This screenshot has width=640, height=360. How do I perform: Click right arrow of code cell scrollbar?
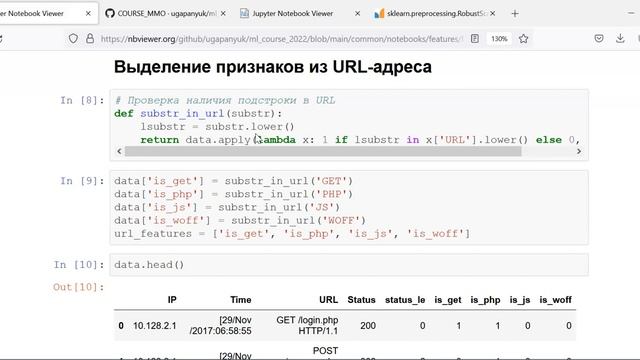pos(579,151)
